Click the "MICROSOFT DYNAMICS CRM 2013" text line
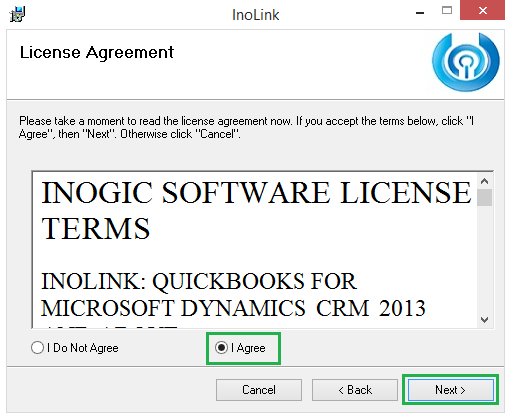 233,308
